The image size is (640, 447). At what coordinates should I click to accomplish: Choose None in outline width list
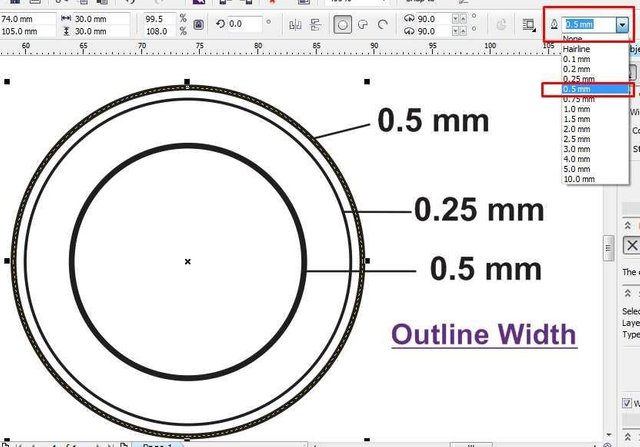pyautogui.click(x=594, y=39)
